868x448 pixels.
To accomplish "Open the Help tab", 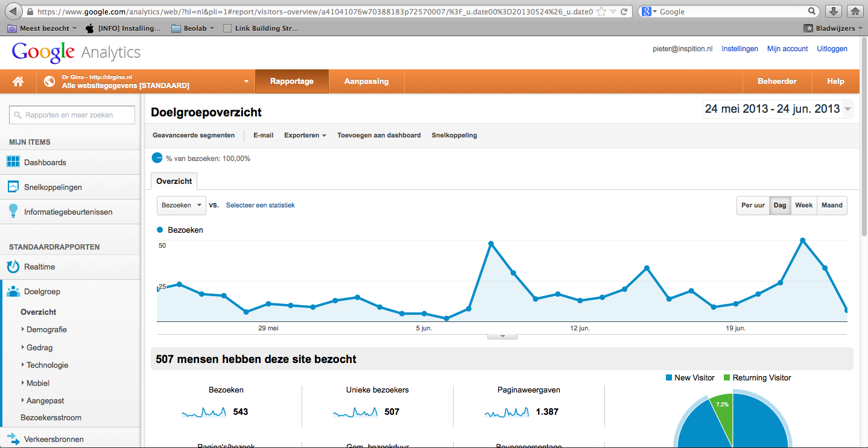I will click(835, 81).
